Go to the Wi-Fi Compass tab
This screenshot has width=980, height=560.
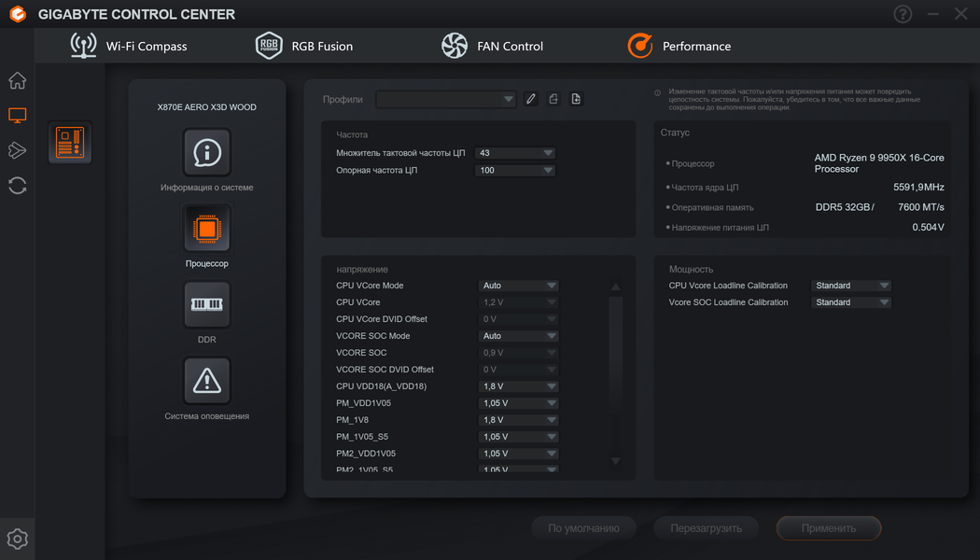130,46
